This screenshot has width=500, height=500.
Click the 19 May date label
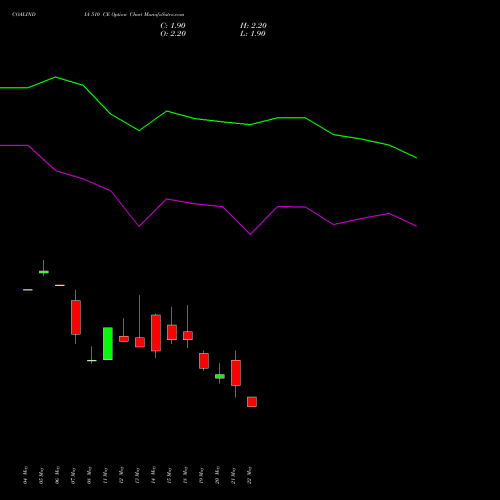202,475
